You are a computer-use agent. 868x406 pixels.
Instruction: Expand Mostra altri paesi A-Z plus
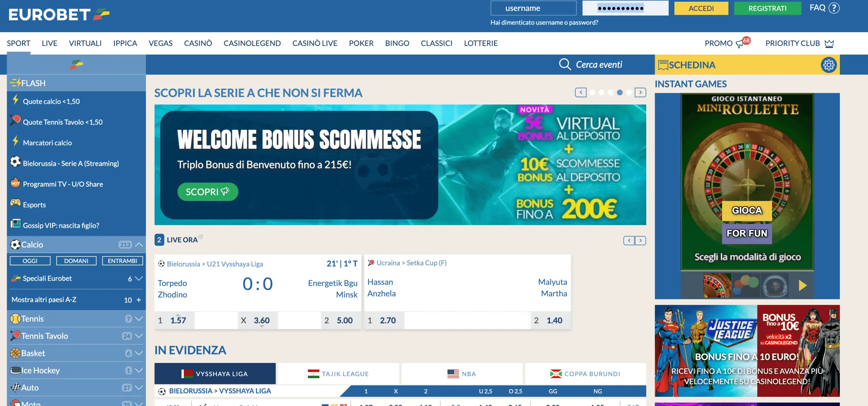coord(139,300)
